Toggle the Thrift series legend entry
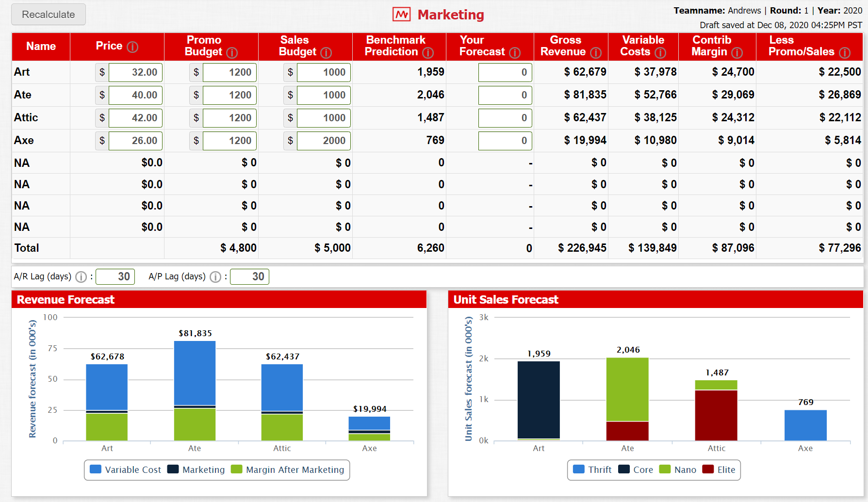Image resolution: width=868 pixels, height=502 pixels. [x=592, y=470]
